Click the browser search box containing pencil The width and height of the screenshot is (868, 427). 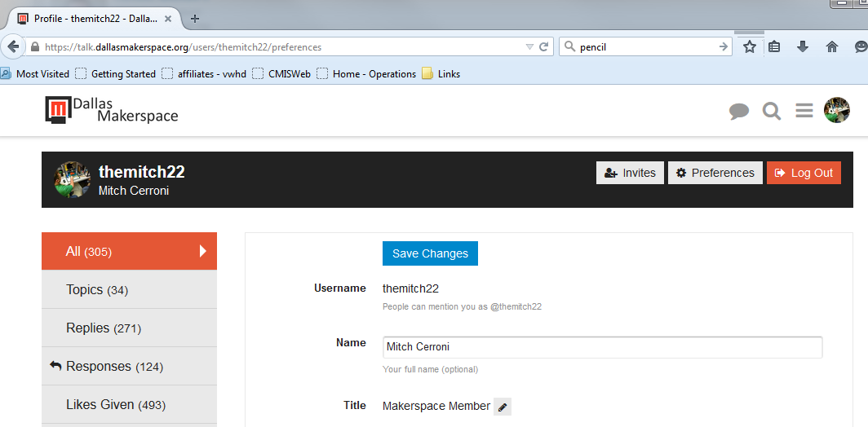coord(645,47)
